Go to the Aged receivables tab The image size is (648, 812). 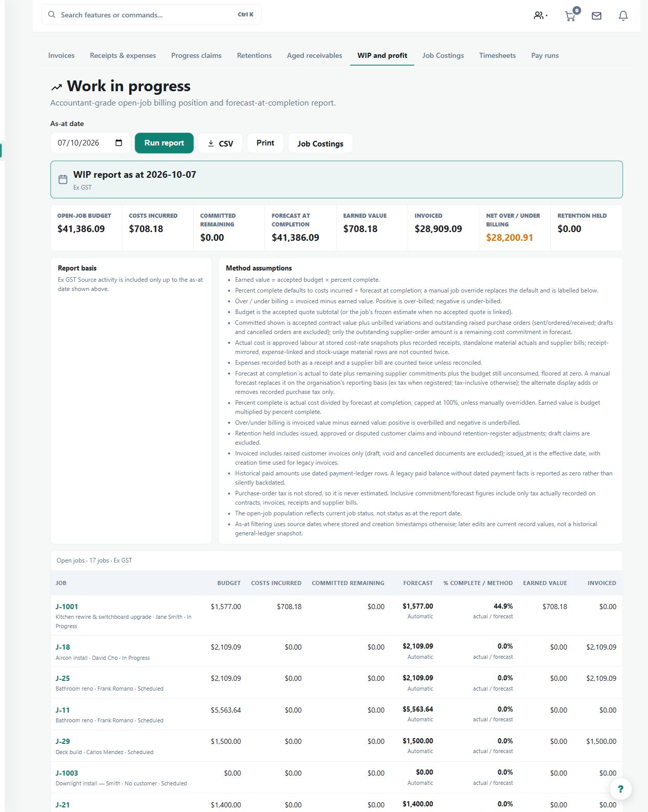pos(314,55)
